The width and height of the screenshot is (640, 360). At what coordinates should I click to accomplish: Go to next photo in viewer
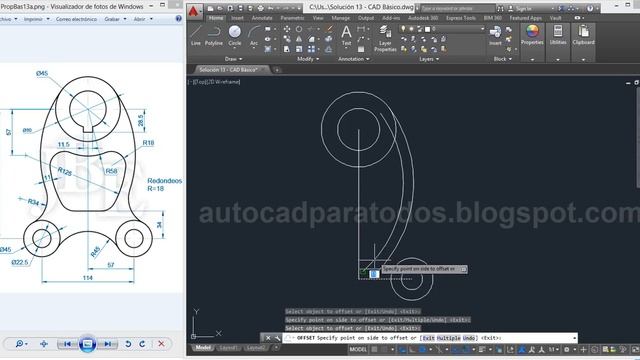(107, 344)
